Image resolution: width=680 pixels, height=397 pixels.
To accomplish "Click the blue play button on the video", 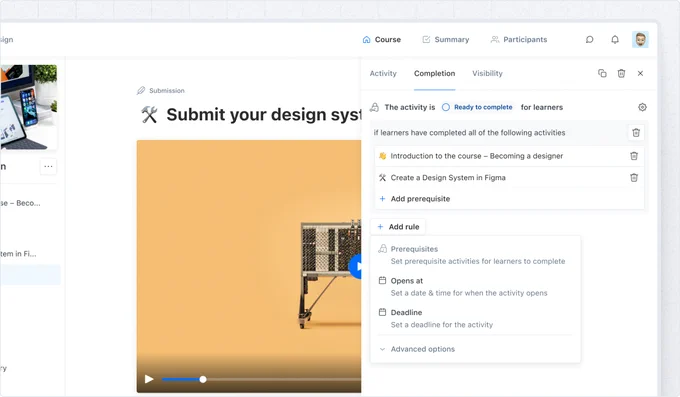I will pos(356,267).
